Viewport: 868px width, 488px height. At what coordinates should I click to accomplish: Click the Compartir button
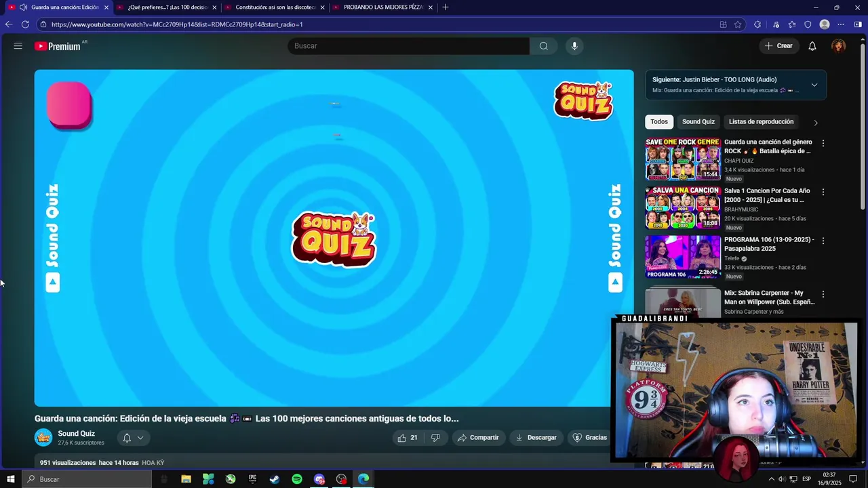pos(478,438)
